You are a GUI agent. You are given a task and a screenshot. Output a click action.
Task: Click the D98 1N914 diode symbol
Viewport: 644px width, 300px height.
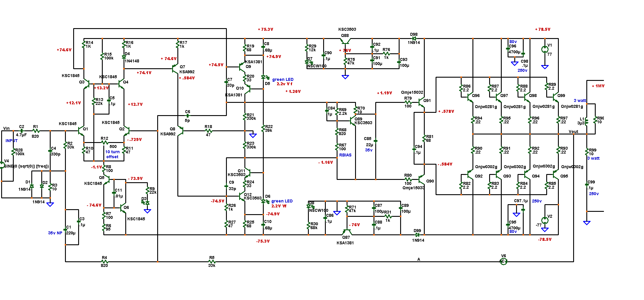click(414, 38)
